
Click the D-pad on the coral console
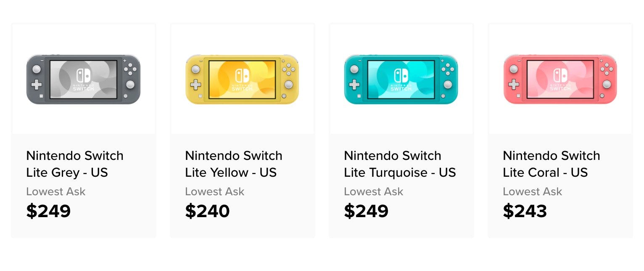(x=513, y=85)
